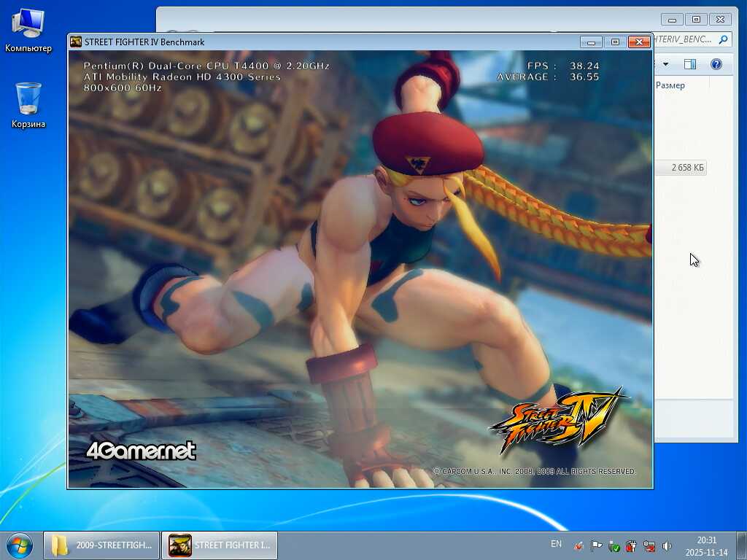Image resolution: width=747 pixels, height=560 pixels.
Task: Click the Show desktop strip at taskbar end
Action: click(x=742, y=545)
